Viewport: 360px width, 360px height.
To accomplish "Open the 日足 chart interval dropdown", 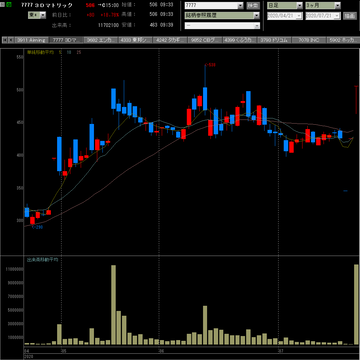I will [x=285, y=6].
